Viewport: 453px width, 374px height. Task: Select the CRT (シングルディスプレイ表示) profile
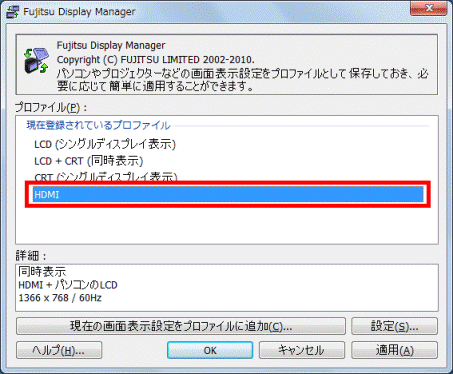point(105,177)
